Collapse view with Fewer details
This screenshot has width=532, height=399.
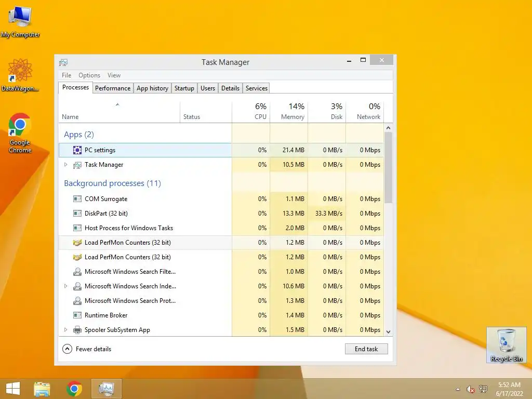tap(87, 349)
